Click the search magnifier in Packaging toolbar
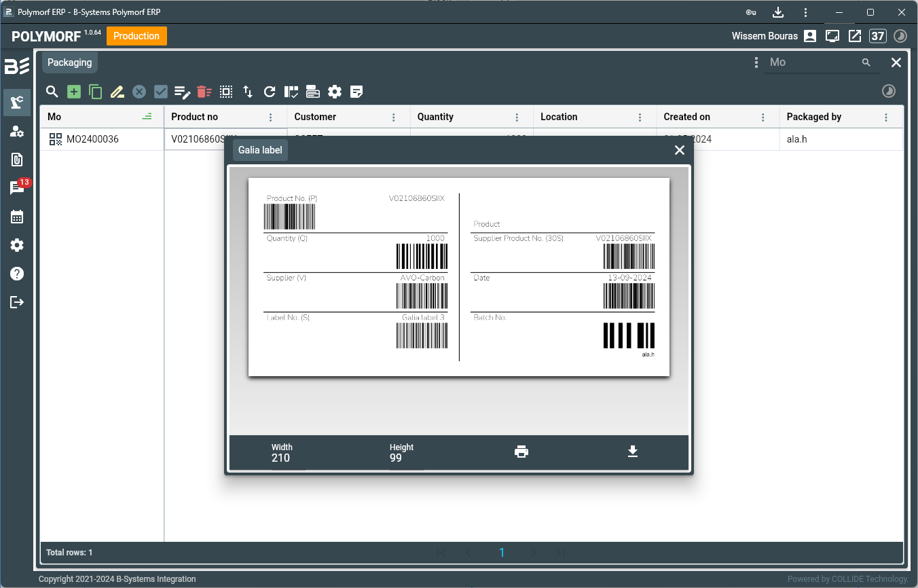Viewport: 918px width, 588px height. coord(52,92)
